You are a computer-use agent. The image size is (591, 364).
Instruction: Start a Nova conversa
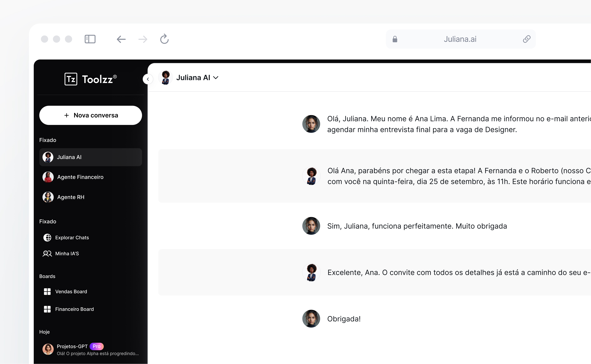91,115
